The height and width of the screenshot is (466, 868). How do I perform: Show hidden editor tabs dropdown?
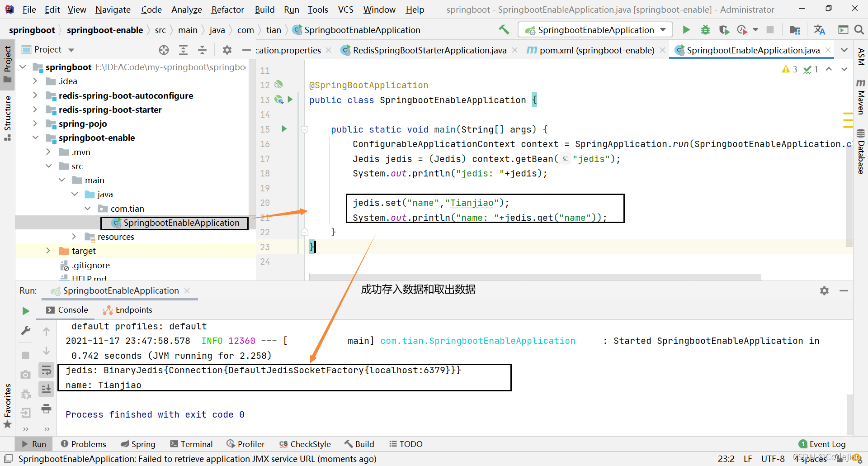point(844,50)
